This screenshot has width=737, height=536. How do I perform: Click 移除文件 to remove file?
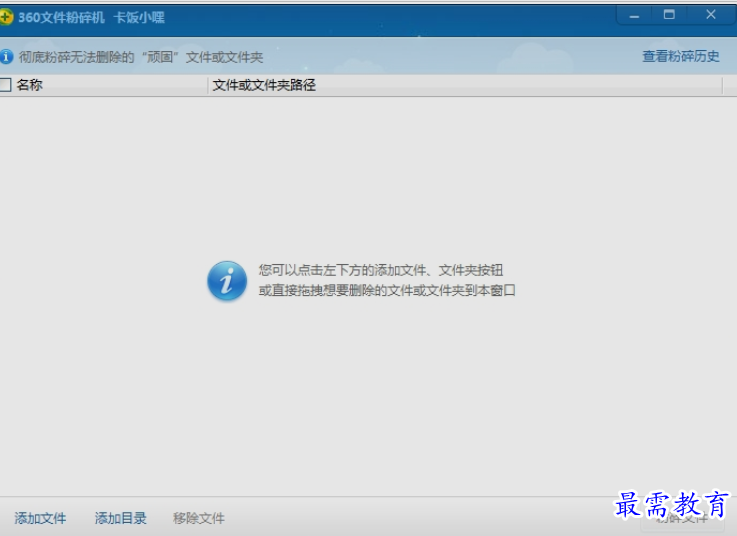click(x=199, y=518)
